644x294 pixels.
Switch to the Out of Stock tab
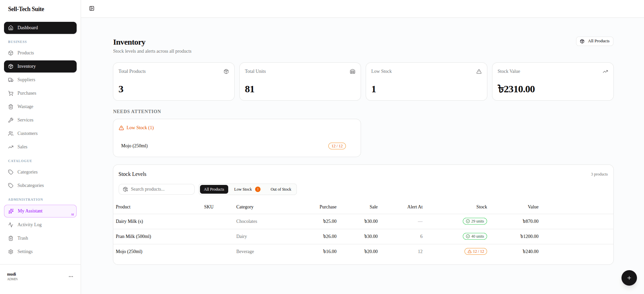click(281, 189)
